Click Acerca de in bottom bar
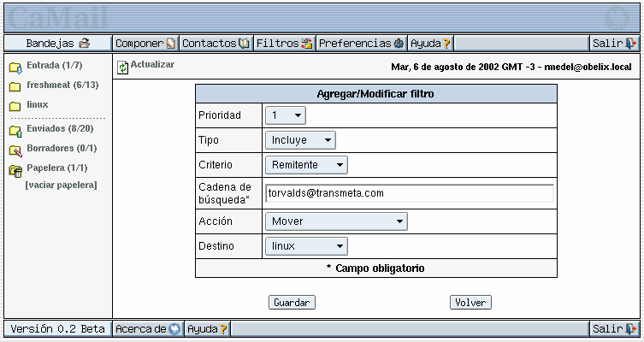 147,328
